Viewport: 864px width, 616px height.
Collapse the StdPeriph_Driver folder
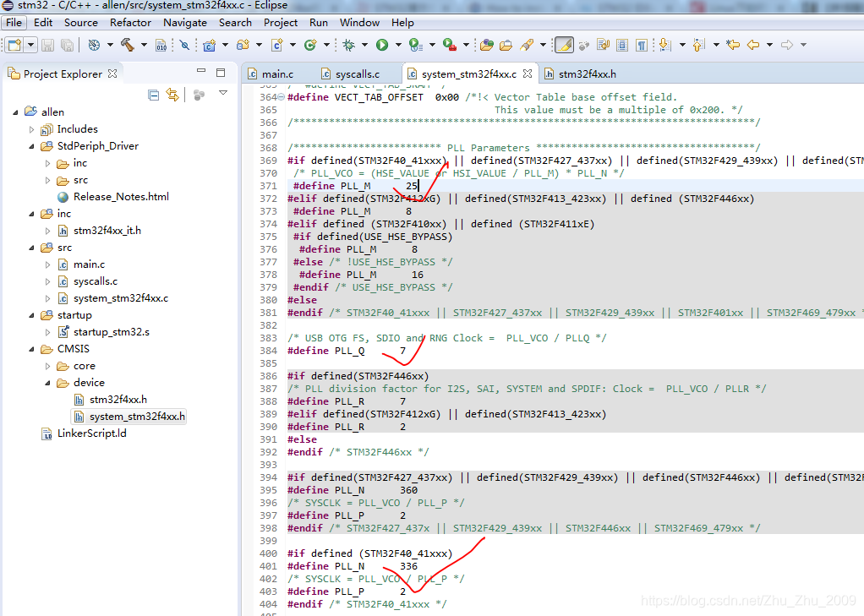(x=31, y=146)
